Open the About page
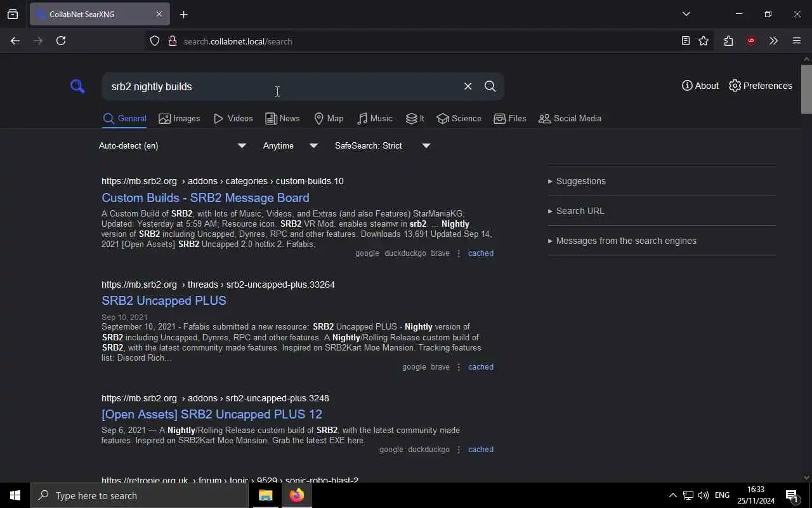 pos(700,86)
